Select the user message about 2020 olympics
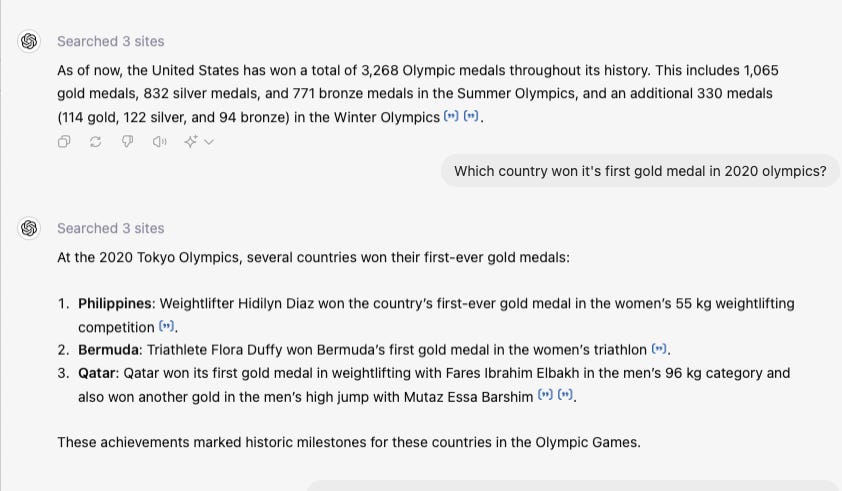Viewport: 842px width, 491px height. [640, 171]
